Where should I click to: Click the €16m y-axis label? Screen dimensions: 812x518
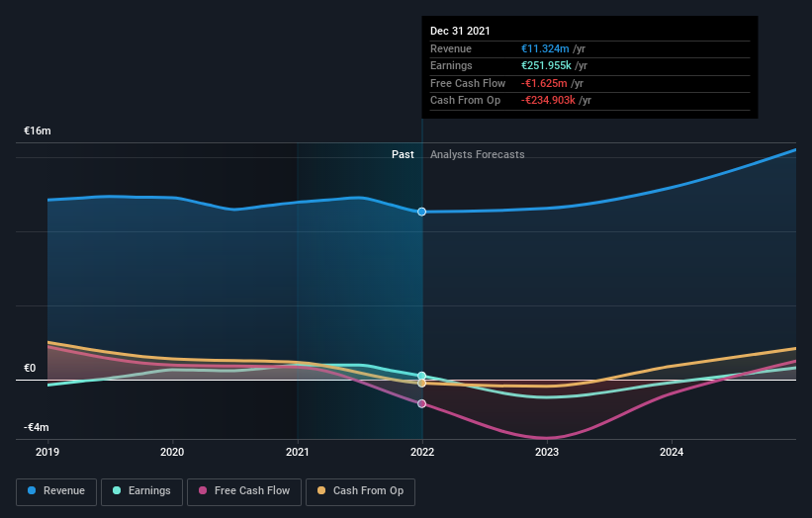[38, 130]
